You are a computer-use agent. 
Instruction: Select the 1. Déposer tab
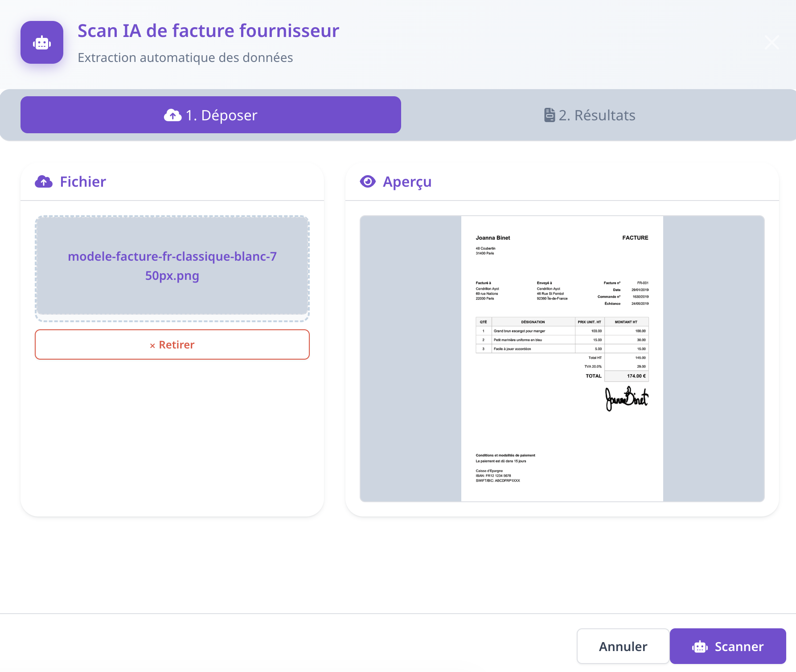pyautogui.click(x=211, y=115)
